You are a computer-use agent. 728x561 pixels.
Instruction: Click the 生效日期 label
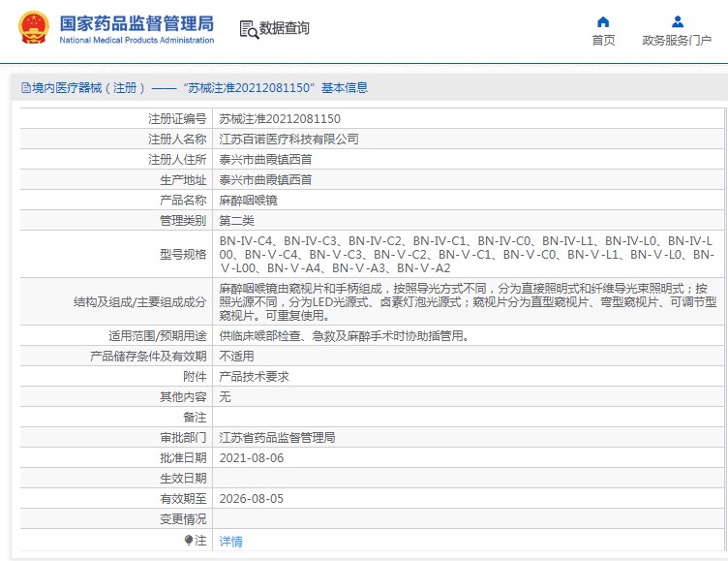(183, 479)
